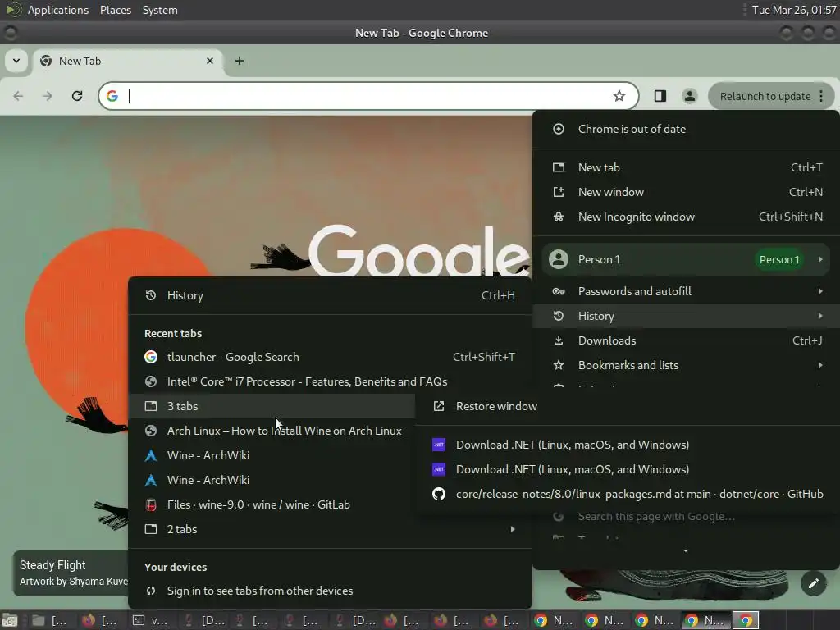The width and height of the screenshot is (840, 630).
Task: Click the customize Chrome pencil icon
Action: coord(813,583)
